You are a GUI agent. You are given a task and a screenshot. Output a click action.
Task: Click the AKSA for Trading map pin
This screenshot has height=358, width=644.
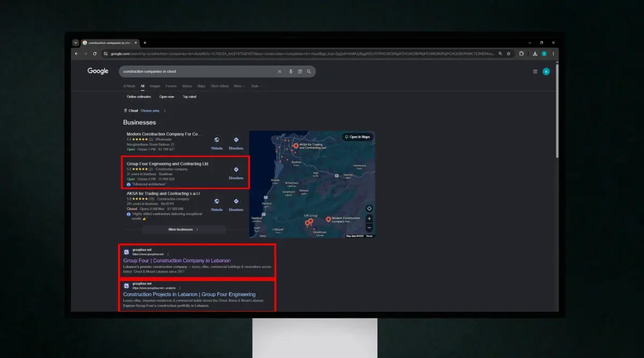pyautogui.click(x=295, y=145)
